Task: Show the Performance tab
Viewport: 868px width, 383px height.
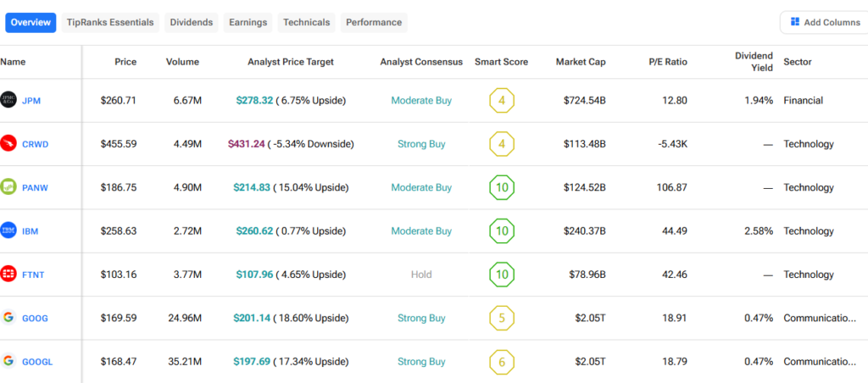Action: [x=374, y=22]
